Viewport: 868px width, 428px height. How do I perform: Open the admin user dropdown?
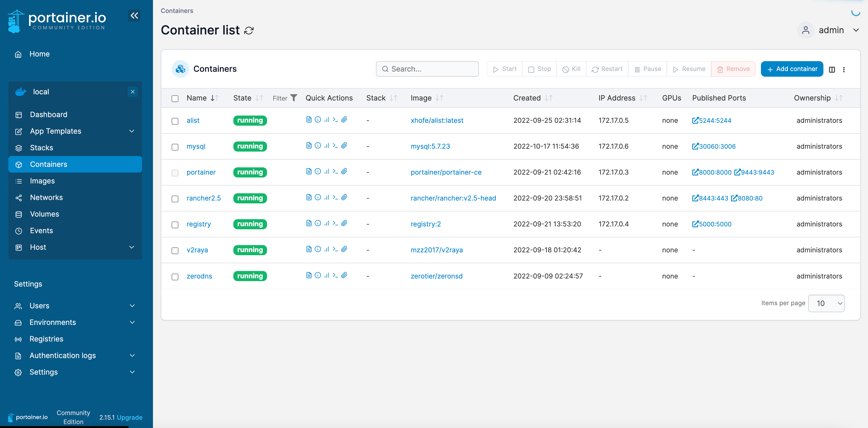(x=856, y=30)
